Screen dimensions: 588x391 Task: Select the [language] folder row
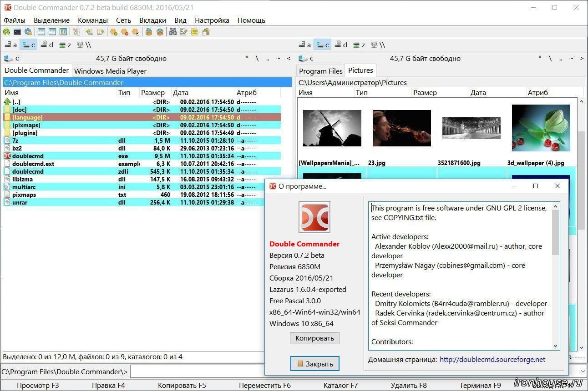tap(142, 117)
